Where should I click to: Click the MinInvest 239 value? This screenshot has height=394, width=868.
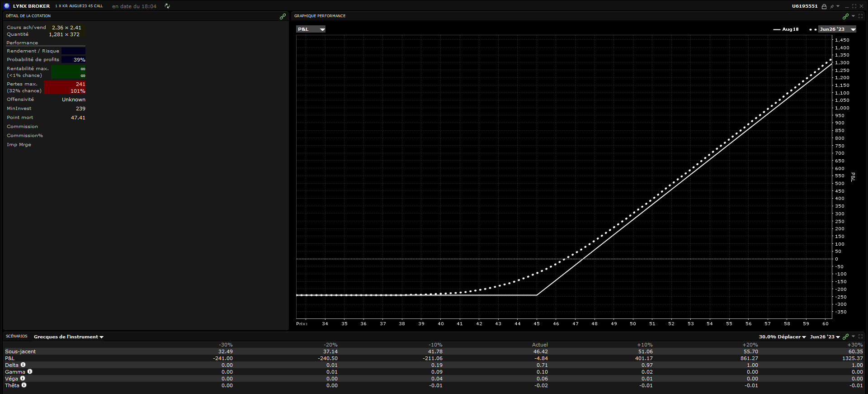80,109
